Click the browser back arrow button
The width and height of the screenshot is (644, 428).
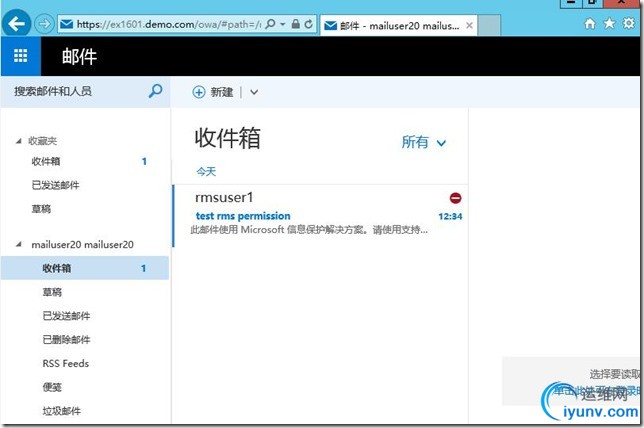click(x=16, y=24)
